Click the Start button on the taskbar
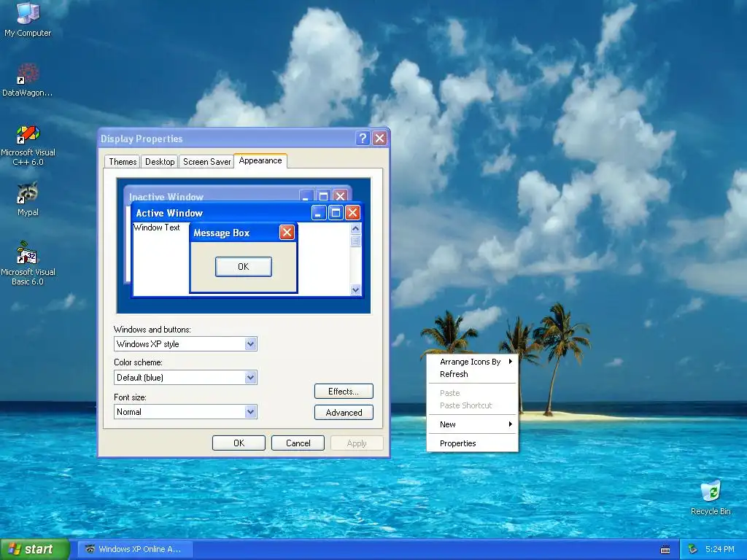The image size is (747, 560). (x=34, y=549)
